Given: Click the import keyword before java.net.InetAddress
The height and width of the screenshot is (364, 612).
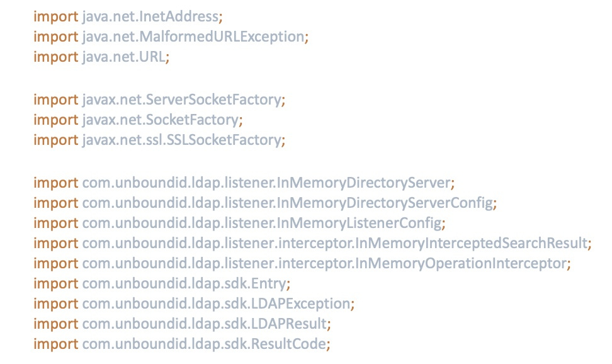Looking at the screenshot, I should tap(55, 16).
